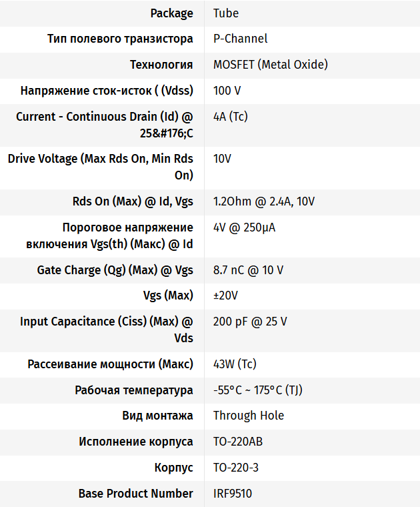The width and height of the screenshot is (420, 507).
Task: Select the "MOSFET (Metal Oxide)" technology value
Action: pos(270,65)
